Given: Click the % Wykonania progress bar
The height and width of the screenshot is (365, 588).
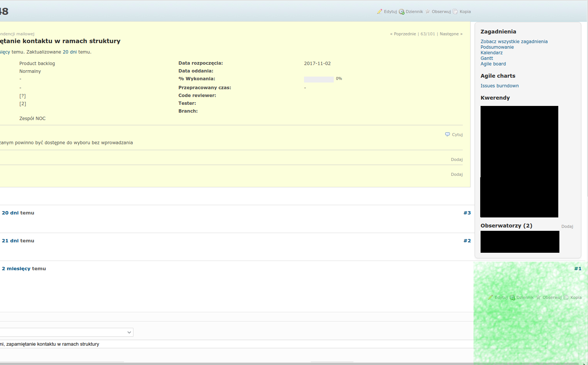Looking at the screenshot, I should [x=319, y=79].
